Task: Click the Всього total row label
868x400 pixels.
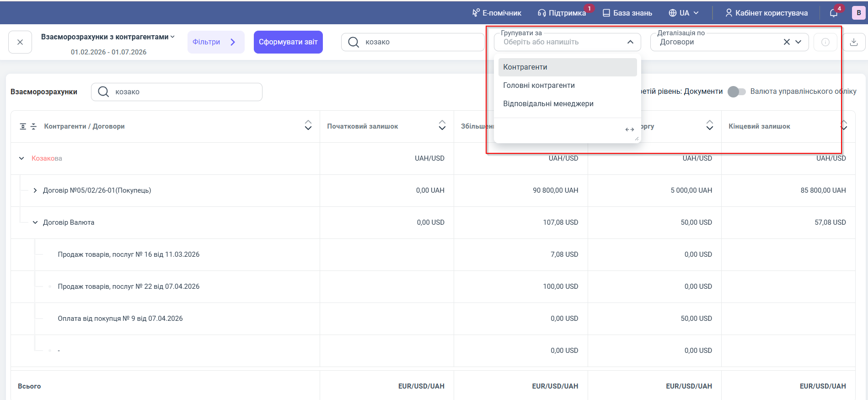Action: pyautogui.click(x=29, y=386)
